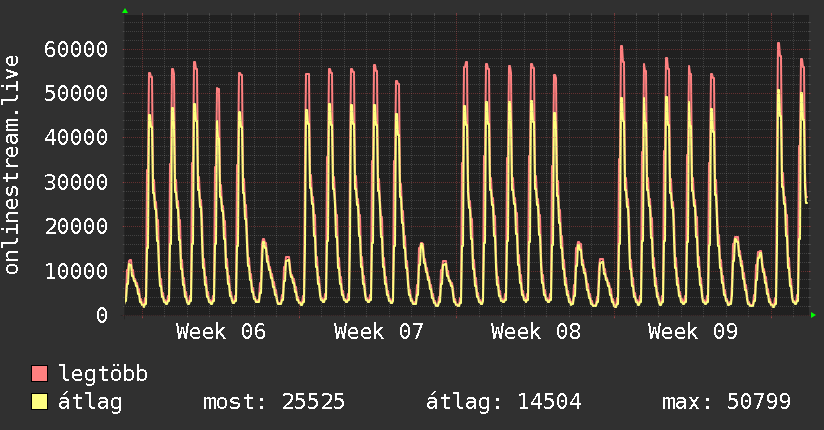Click the 40000 y-axis tick label
Image resolution: width=824 pixels, height=430 pixels.
coord(76,138)
